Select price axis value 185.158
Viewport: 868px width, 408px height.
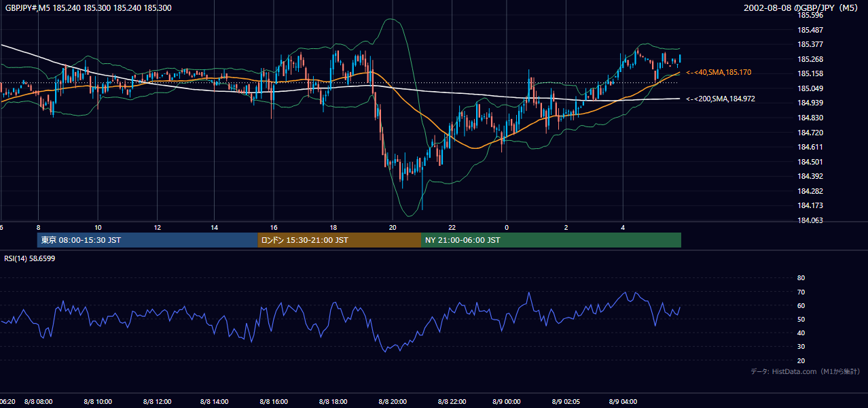[x=810, y=73]
